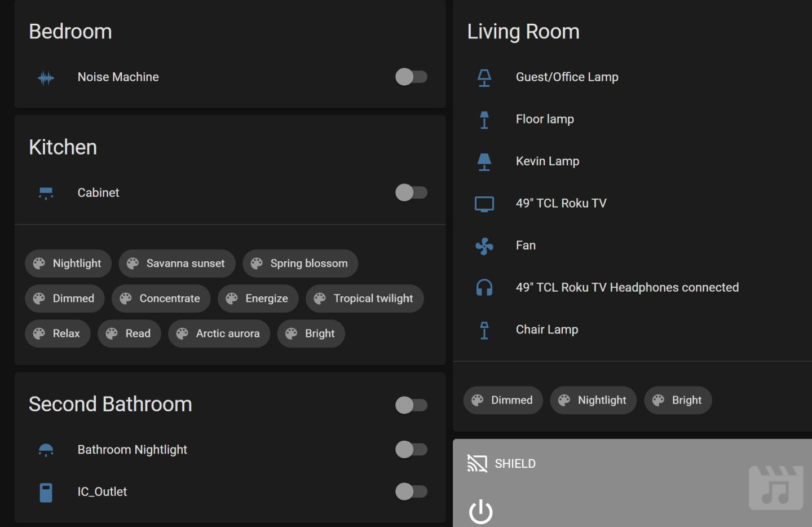812x527 pixels.
Task: Click the Cabinet light icon in Kitchen
Action: click(x=46, y=192)
